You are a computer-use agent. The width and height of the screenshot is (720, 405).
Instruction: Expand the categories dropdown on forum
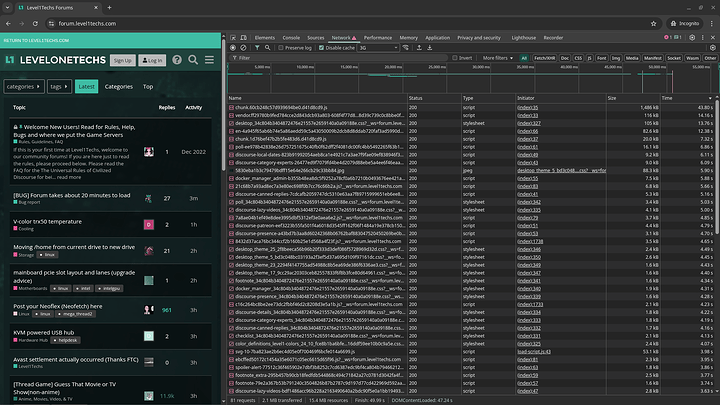click(21, 87)
